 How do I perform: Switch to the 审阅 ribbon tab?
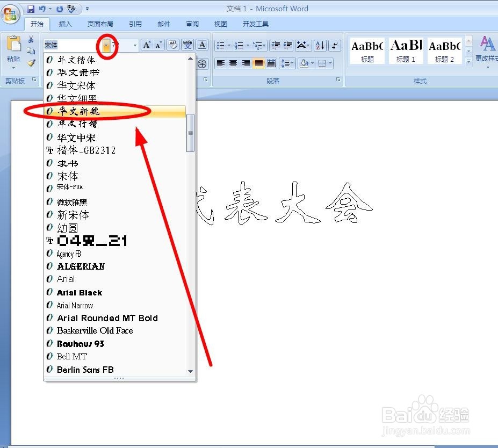pyautogui.click(x=192, y=24)
